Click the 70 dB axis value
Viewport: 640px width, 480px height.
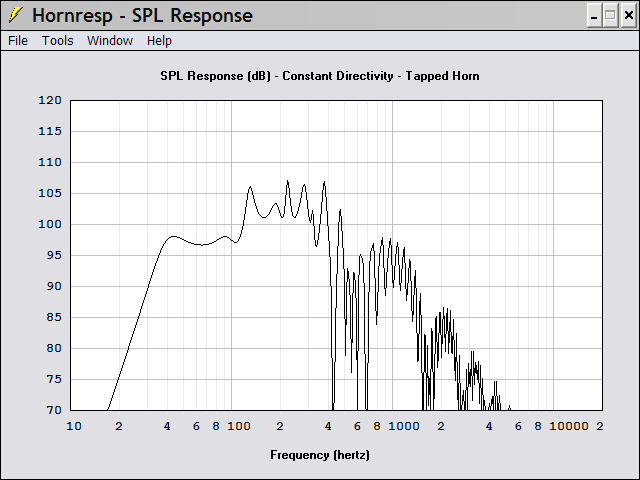coord(54,410)
